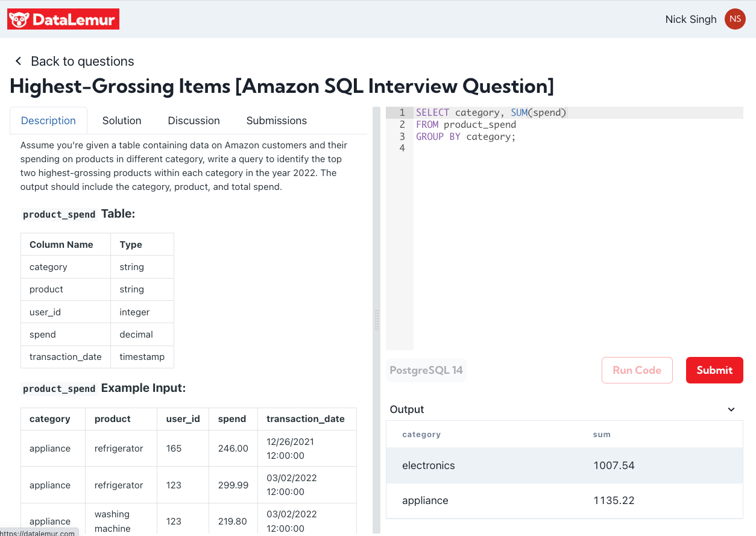Click the Nick Singh username
Viewport: 756px width, 536px height.
point(690,19)
